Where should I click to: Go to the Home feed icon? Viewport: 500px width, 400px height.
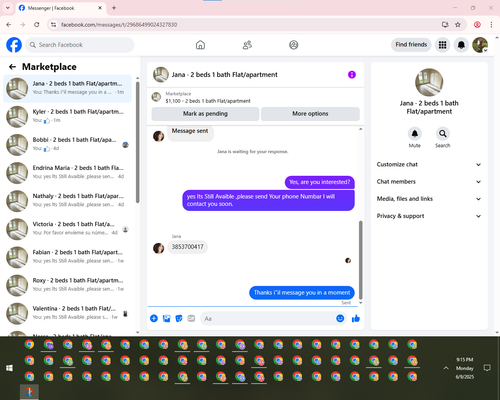(x=200, y=45)
